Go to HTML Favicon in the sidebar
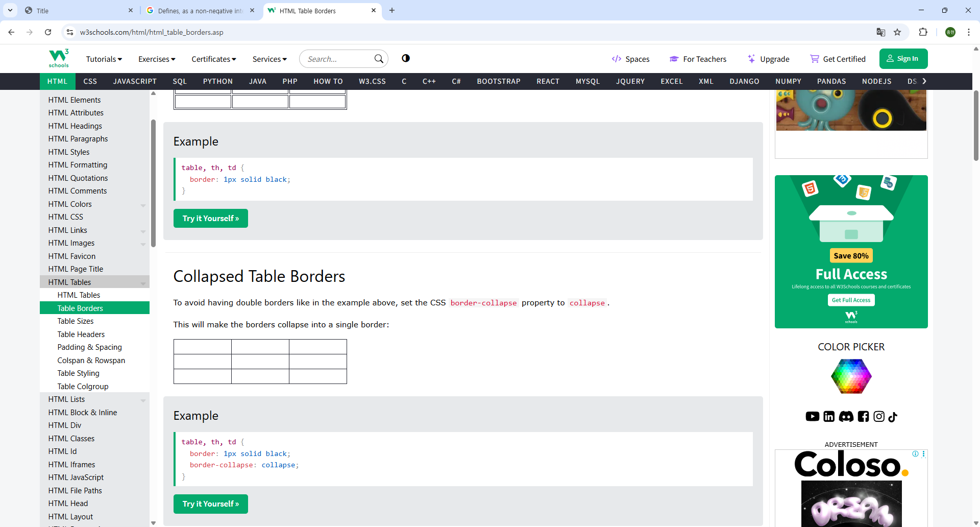 point(72,256)
